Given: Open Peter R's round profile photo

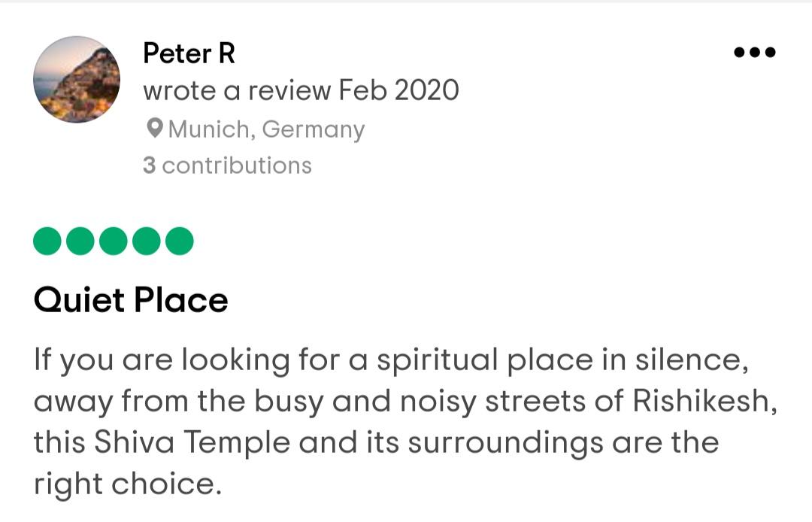Looking at the screenshot, I should [77, 79].
